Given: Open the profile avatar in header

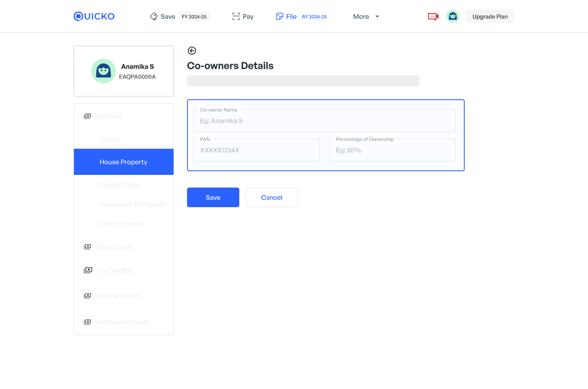Looking at the screenshot, I should click(452, 16).
